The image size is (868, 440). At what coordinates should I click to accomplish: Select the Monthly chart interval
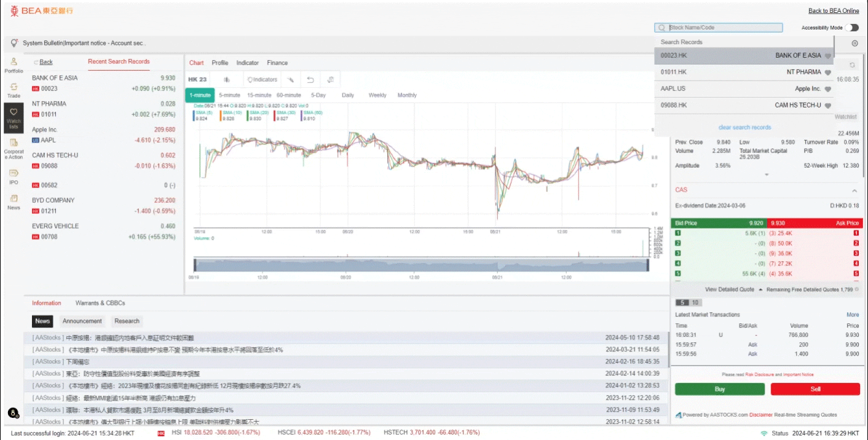pyautogui.click(x=407, y=95)
